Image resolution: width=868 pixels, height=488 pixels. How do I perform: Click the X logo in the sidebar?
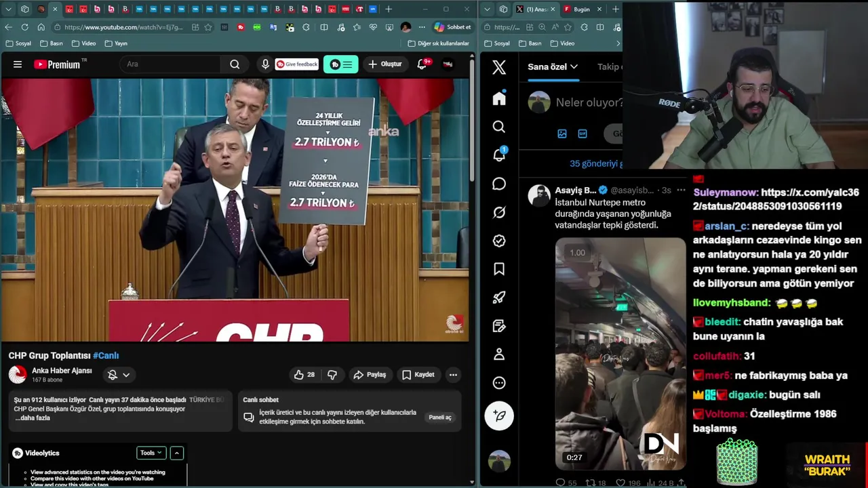[x=499, y=67]
